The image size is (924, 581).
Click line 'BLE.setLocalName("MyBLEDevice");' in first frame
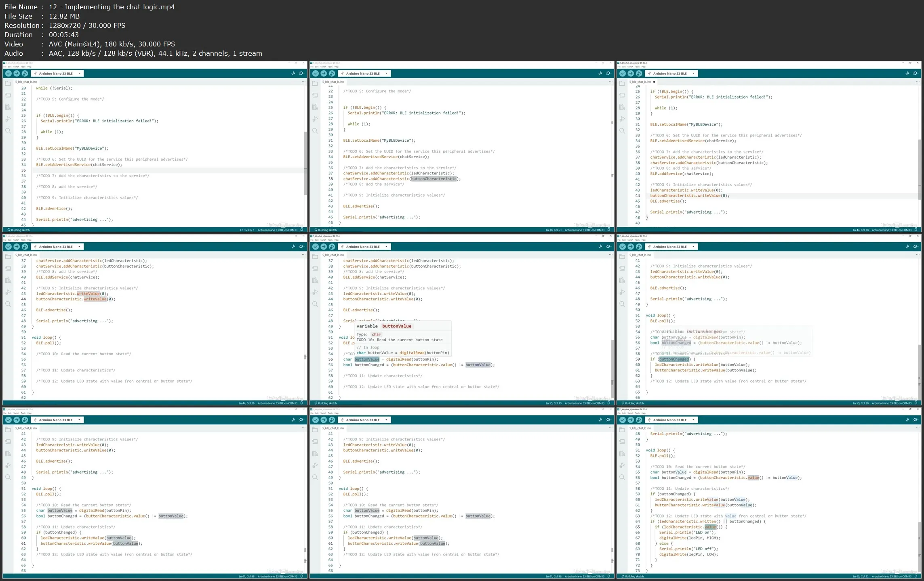click(72, 149)
